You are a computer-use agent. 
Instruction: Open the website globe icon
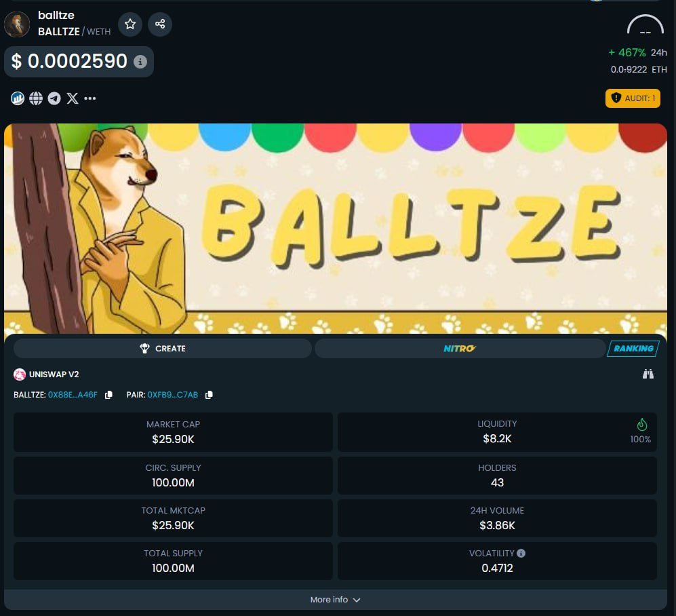tap(36, 99)
